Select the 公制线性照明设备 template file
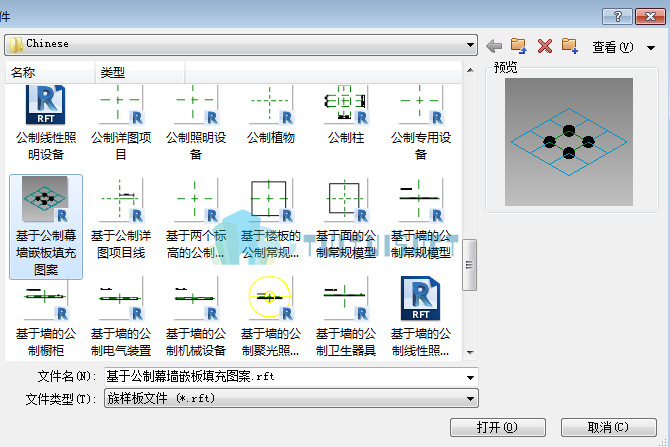This screenshot has width=670, height=447. (x=46, y=123)
